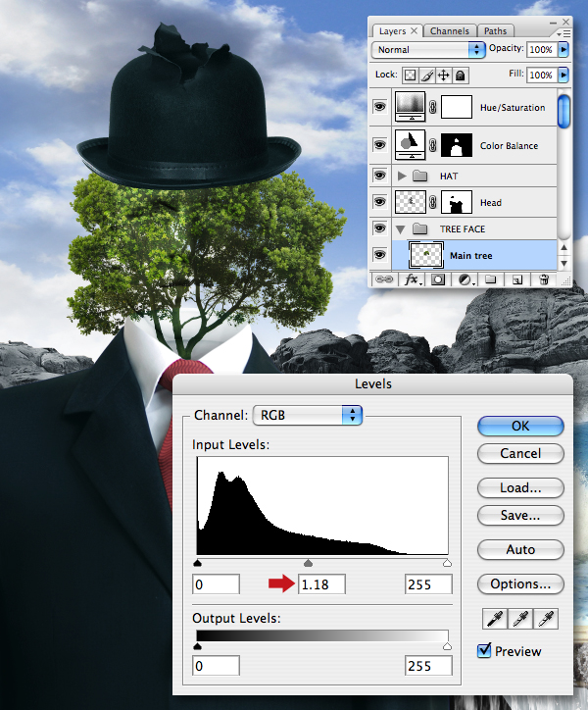Click the output white slider handle
Image resolution: width=588 pixels, height=710 pixels.
pyautogui.click(x=447, y=646)
